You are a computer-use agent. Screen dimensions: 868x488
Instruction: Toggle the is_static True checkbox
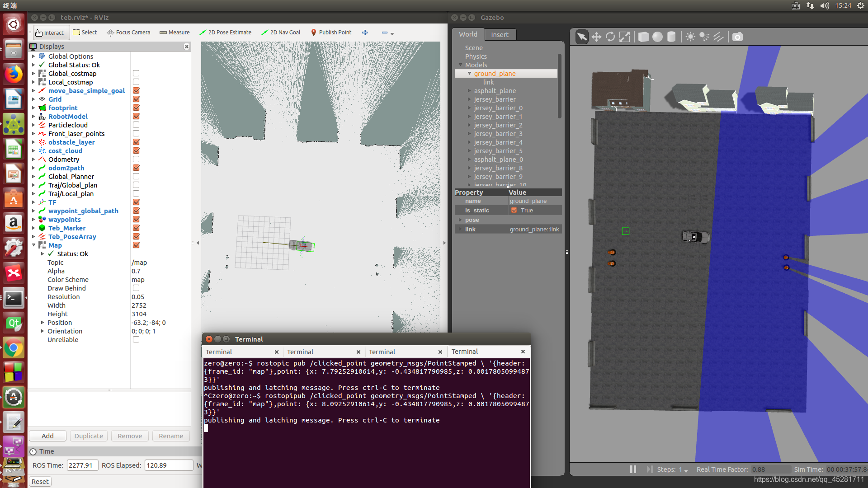tap(514, 210)
